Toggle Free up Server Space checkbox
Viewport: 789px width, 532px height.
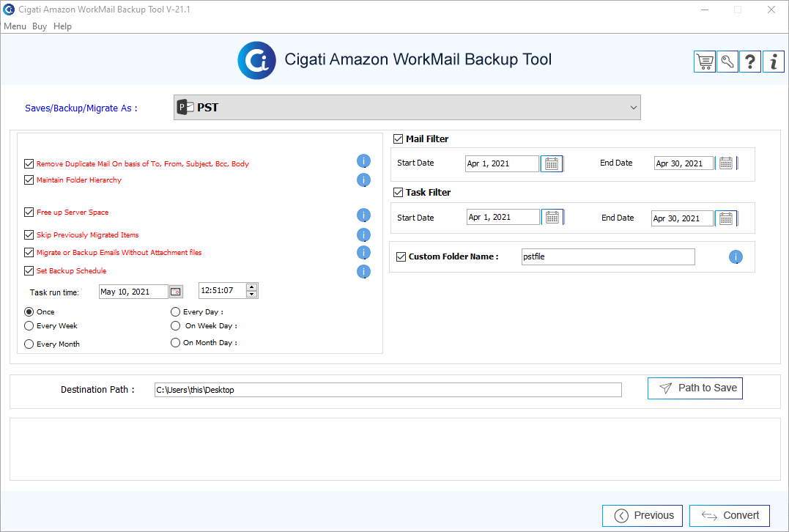click(29, 212)
